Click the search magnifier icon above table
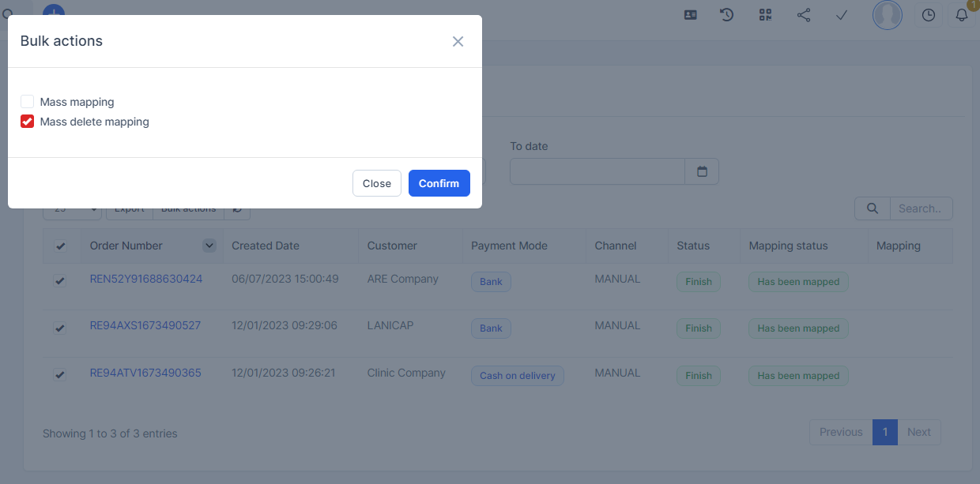980x484 pixels. point(873,208)
